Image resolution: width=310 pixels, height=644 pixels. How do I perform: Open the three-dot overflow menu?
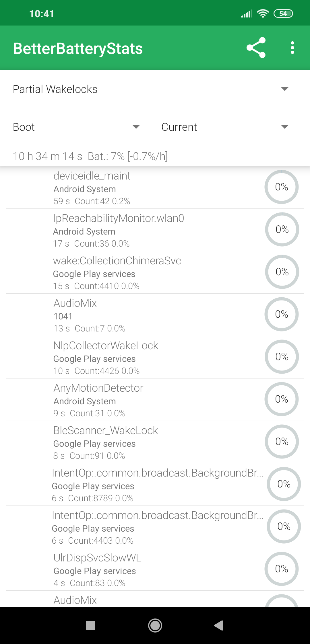pos(292,48)
